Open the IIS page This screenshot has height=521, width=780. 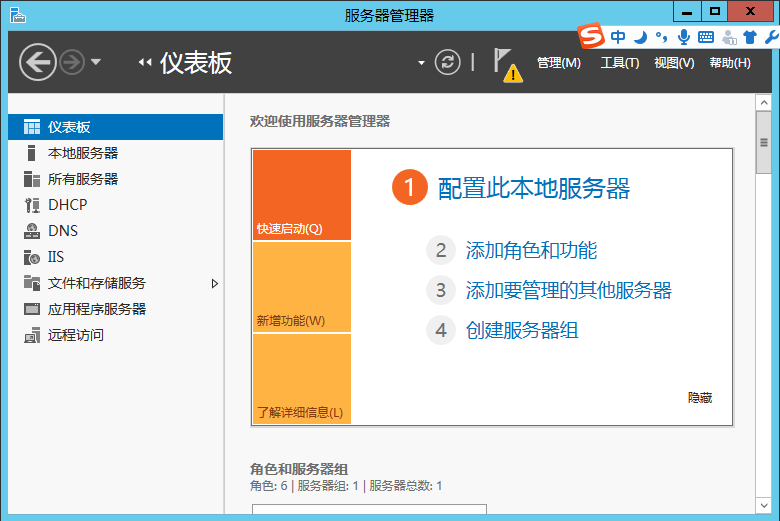tap(115, 257)
